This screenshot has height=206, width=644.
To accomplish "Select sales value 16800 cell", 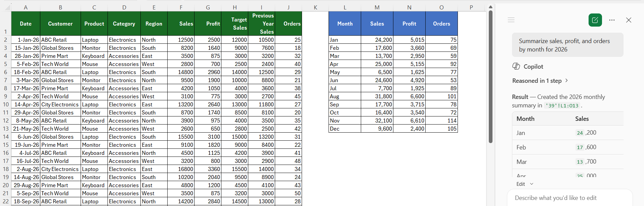I will 181,169.
